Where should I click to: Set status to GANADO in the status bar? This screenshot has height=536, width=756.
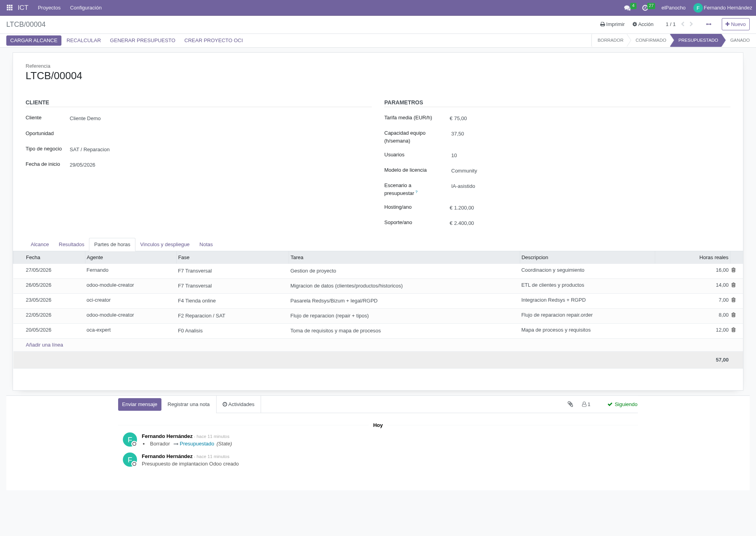click(740, 40)
